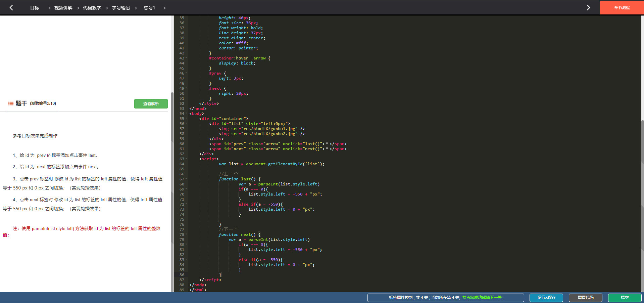Click the 题干 heading
Image resolution: width=644 pixels, height=303 pixels.
21,103
